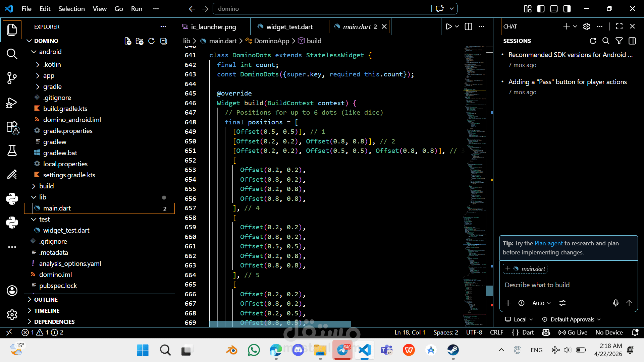Expand the OUTLINE section
The image size is (644, 362).
[x=46, y=299]
